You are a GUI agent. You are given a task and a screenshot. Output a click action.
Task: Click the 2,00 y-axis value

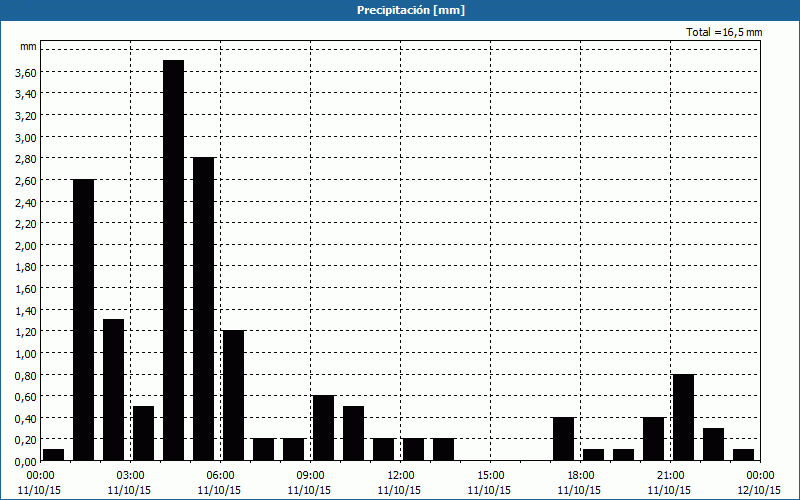(26, 246)
